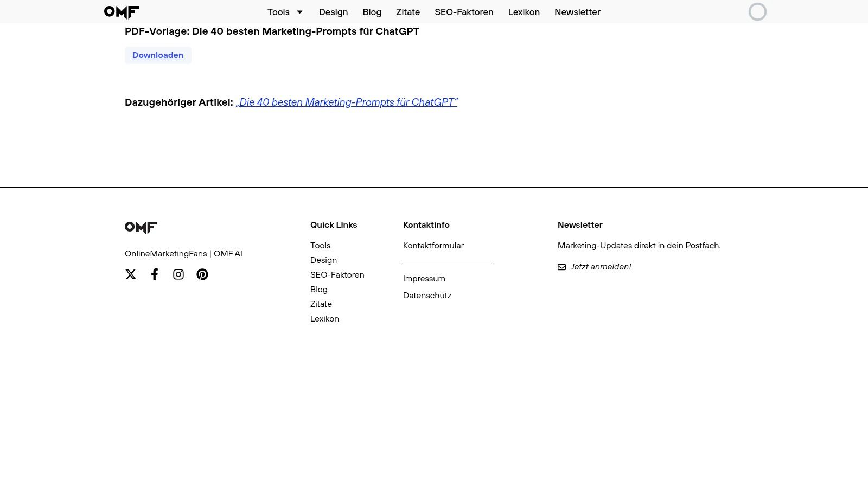Follow the Tools link under Quick Links
This screenshot has height=488, width=868.
pos(320,246)
